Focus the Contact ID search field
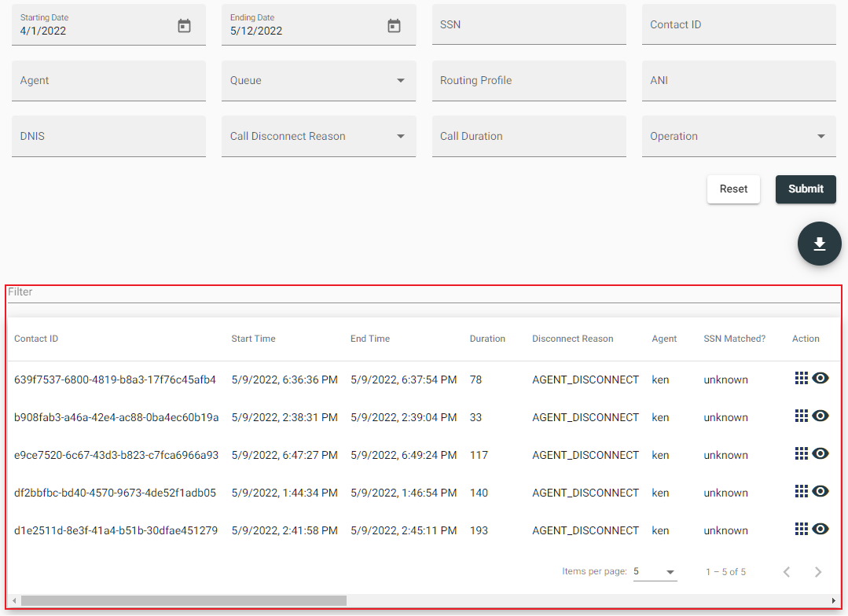The image size is (848, 616). coord(739,25)
